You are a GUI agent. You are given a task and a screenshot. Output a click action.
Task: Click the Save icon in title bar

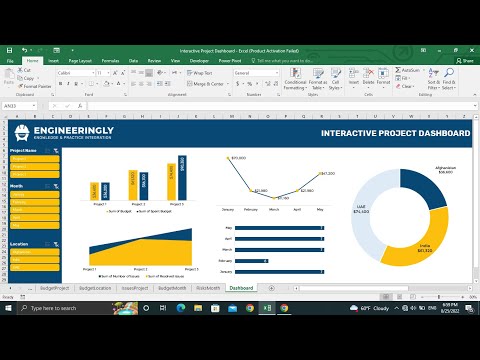click(x=9, y=50)
